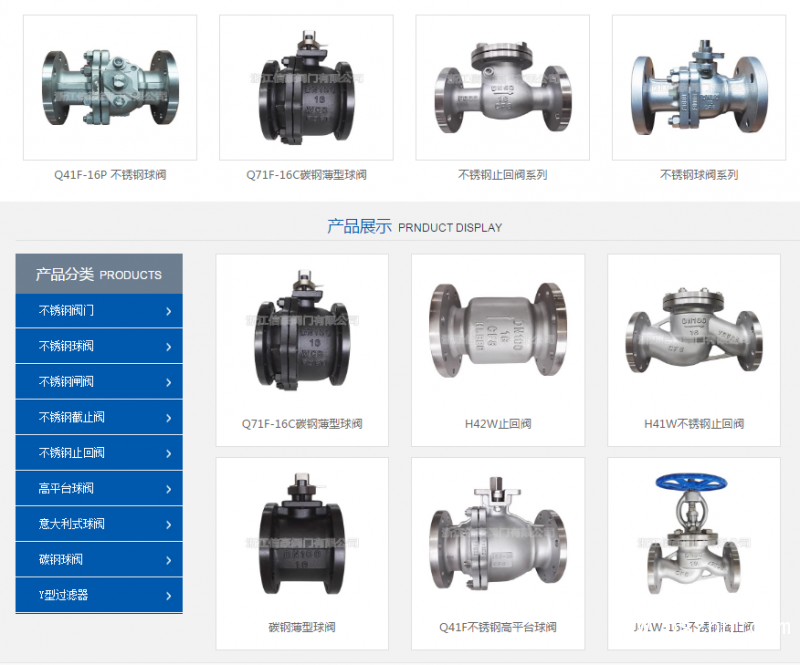The image size is (800, 665).
Task: Choose 意大利式球阀 in the product sidebar
Action: click(71, 524)
